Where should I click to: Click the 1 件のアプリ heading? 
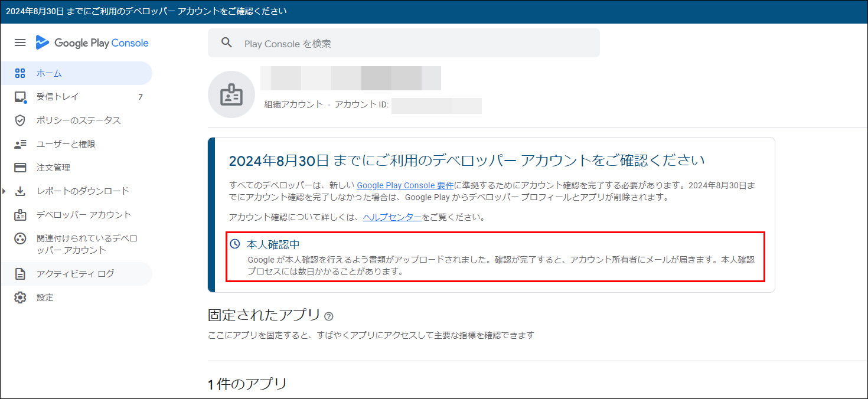[247, 384]
